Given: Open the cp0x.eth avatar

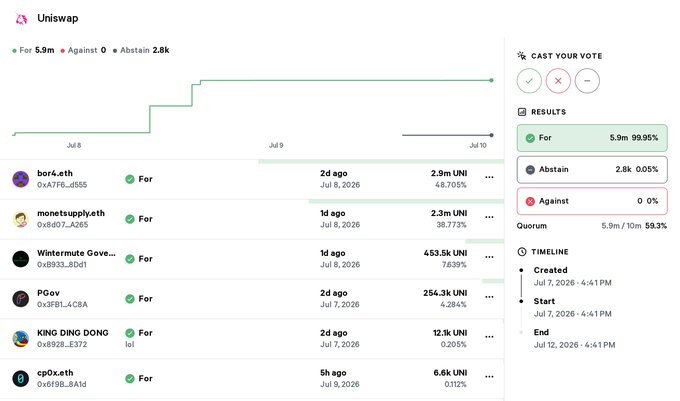Looking at the screenshot, I should click(x=20, y=378).
